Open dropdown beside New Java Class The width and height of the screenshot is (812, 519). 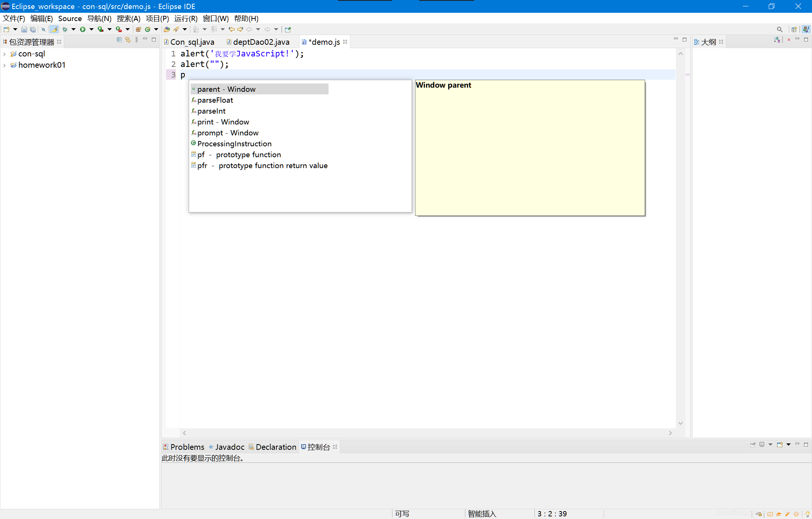(156, 29)
